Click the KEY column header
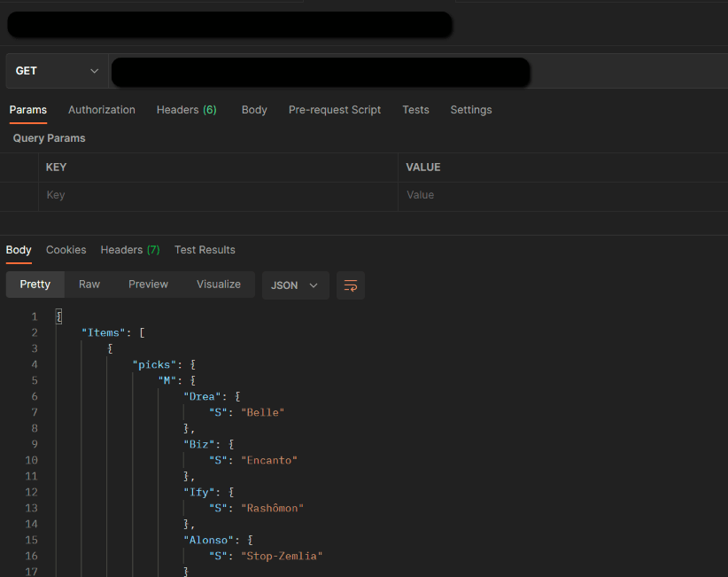728x577 pixels. pos(56,168)
